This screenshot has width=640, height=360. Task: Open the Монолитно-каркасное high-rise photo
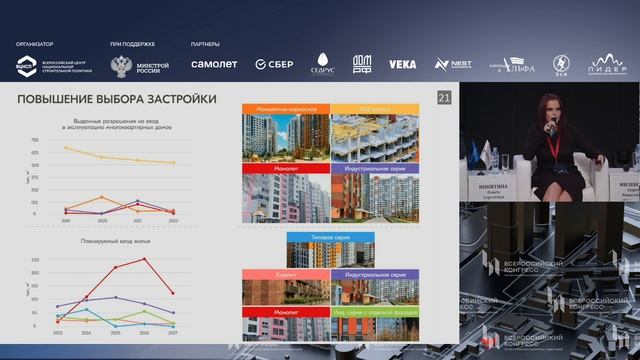(x=286, y=138)
